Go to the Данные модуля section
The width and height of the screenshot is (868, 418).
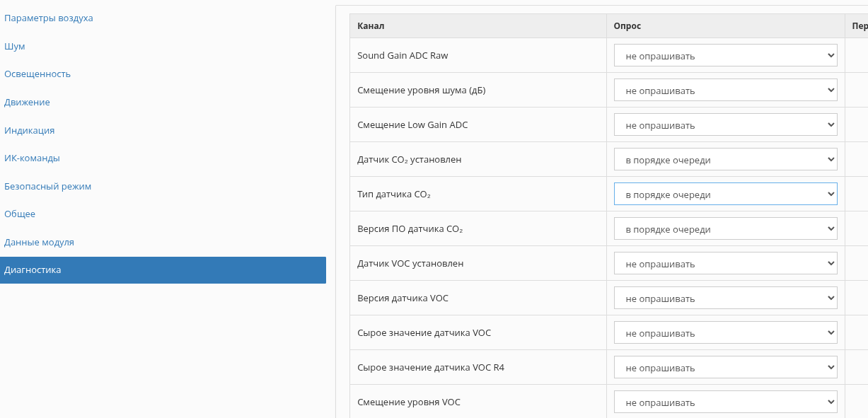click(39, 242)
